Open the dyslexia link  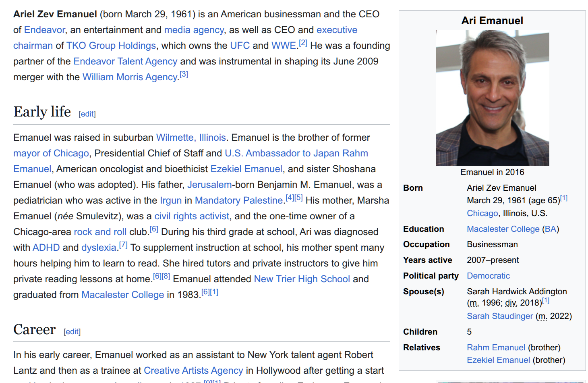tap(99, 248)
